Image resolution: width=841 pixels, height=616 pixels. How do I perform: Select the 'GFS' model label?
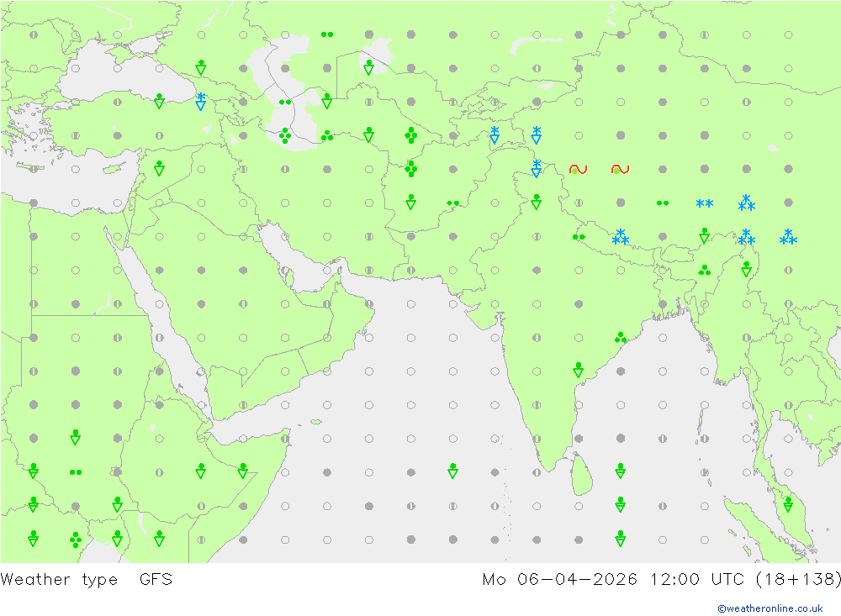tap(156, 580)
